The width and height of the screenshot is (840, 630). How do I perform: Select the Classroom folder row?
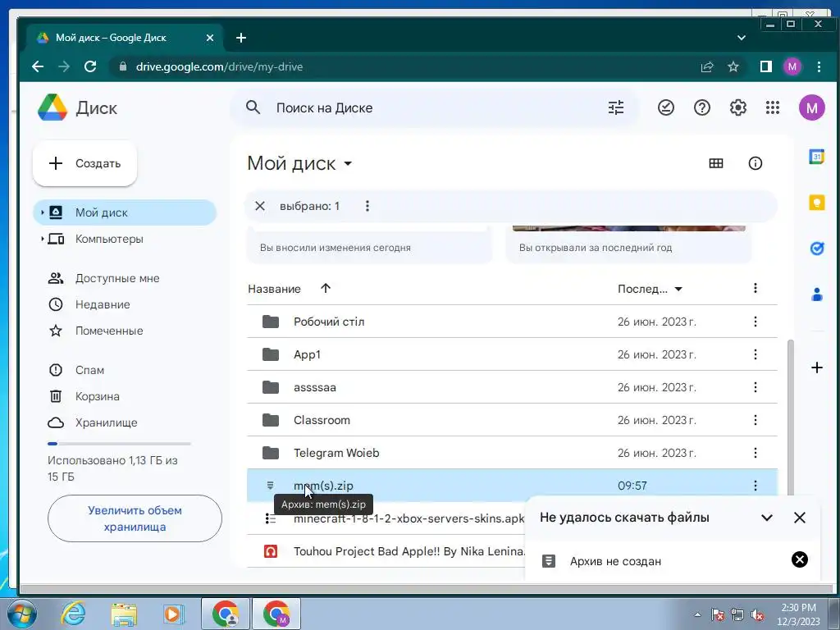point(512,420)
